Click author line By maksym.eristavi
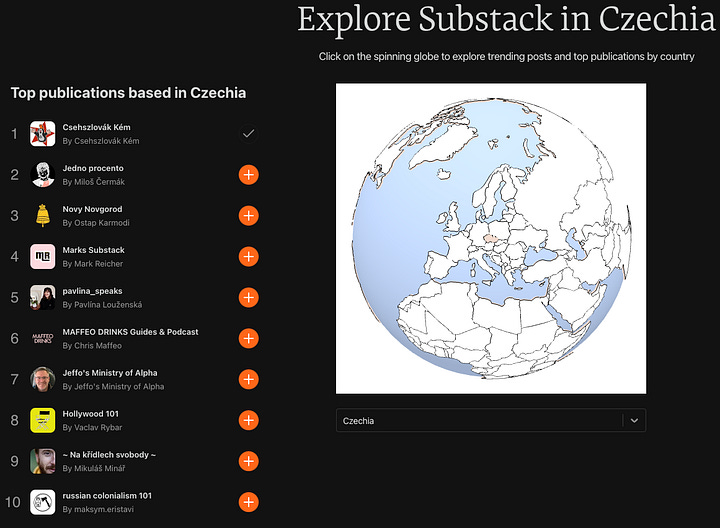This screenshot has height=528, width=720. (x=98, y=509)
